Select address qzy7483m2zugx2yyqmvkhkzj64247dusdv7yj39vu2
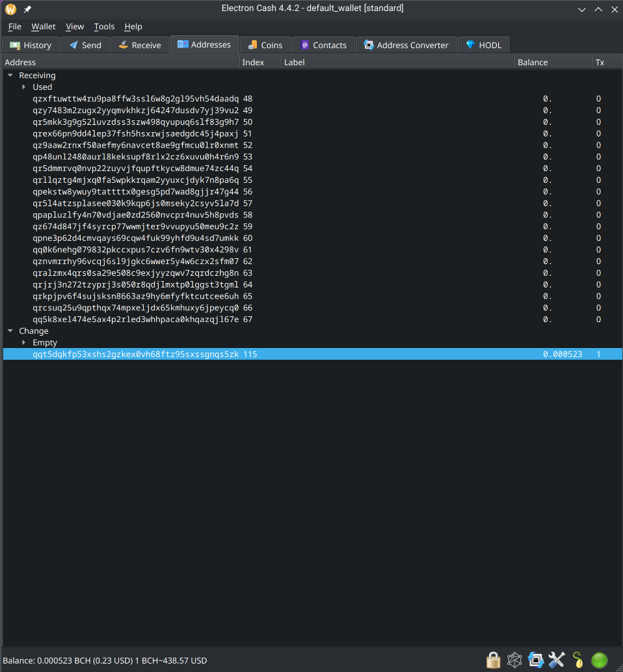 coord(312,110)
